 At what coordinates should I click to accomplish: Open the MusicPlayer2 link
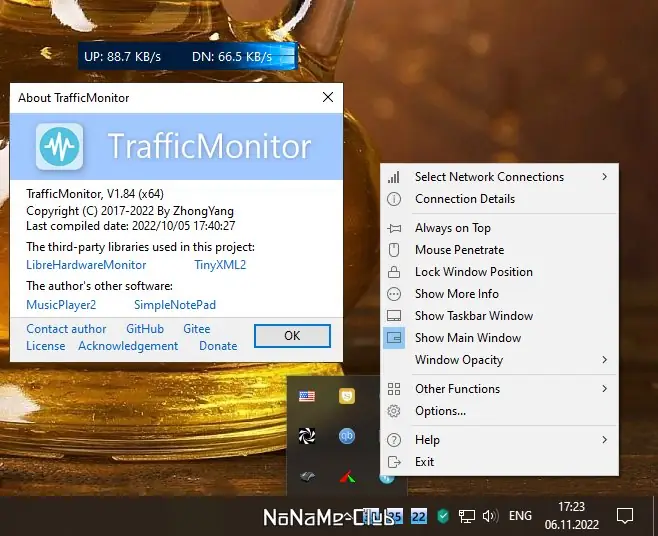click(x=61, y=305)
